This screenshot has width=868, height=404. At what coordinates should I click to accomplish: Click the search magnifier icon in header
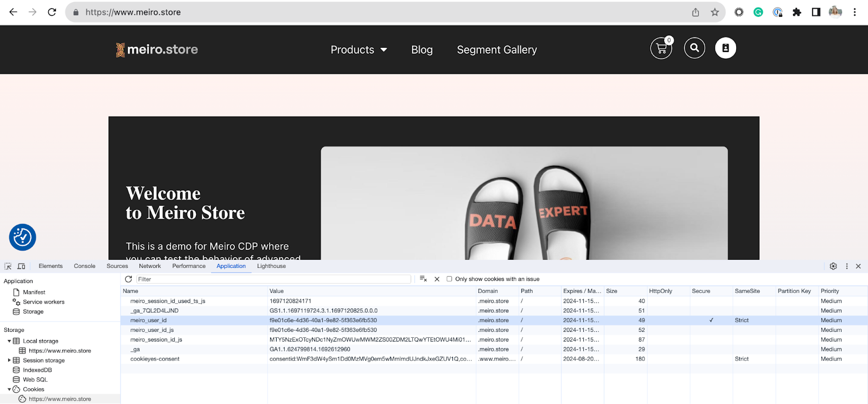click(694, 48)
